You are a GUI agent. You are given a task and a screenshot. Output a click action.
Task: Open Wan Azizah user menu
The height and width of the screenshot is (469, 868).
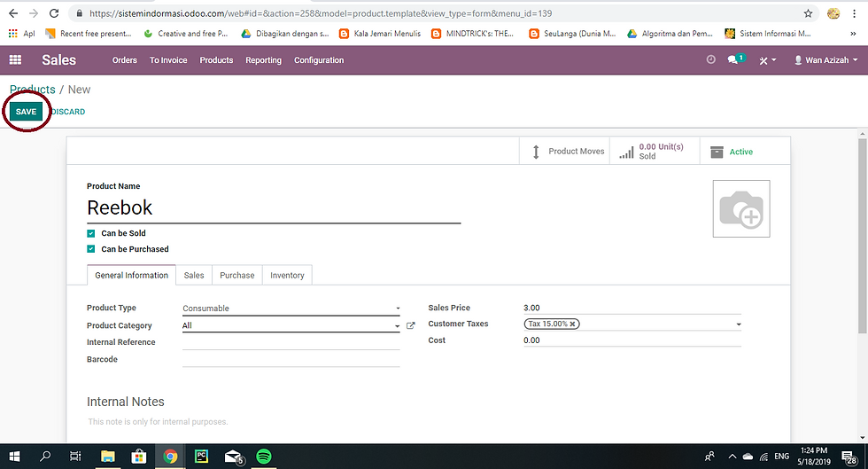825,60
